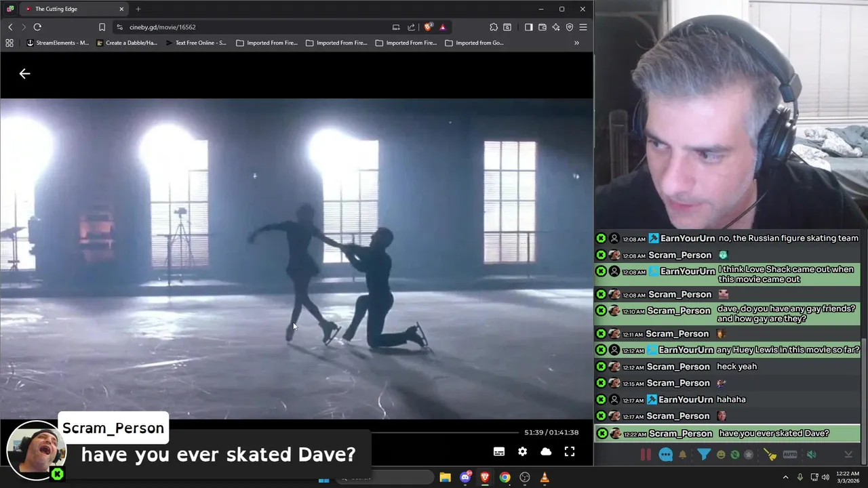The width and height of the screenshot is (868, 488).
Task: Open Discord from taskbar
Action: click(465, 478)
